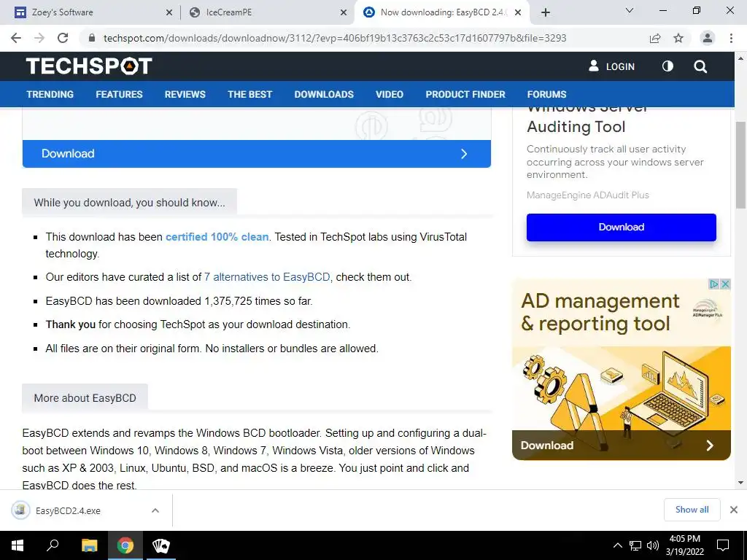Share this page via share icon
Screen dimensions: 747x560
tap(655, 38)
